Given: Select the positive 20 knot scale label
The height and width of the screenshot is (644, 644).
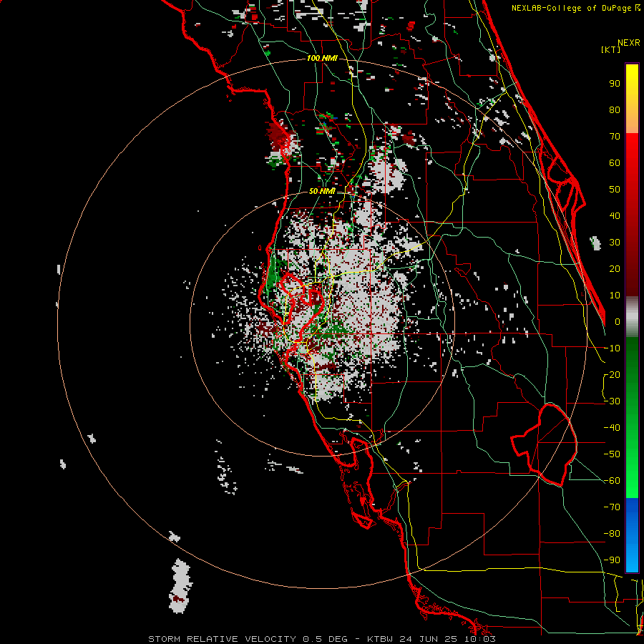Looking at the screenshot, I should coord(615,269).
